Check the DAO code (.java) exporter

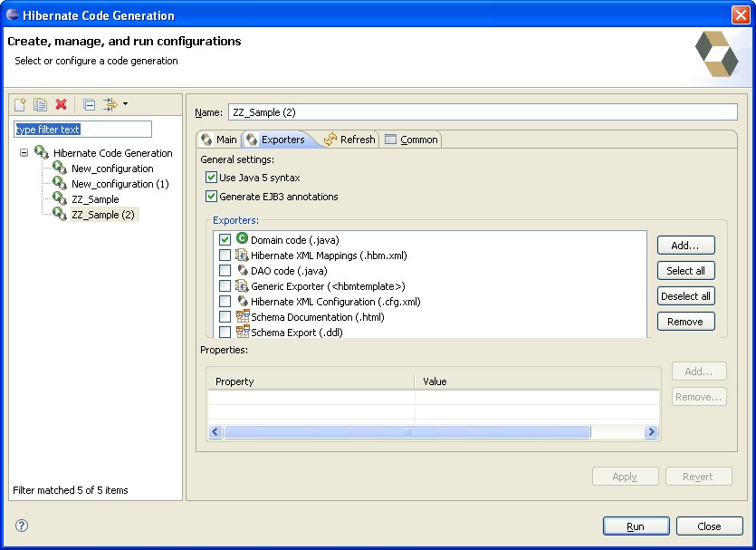(225, 271)
